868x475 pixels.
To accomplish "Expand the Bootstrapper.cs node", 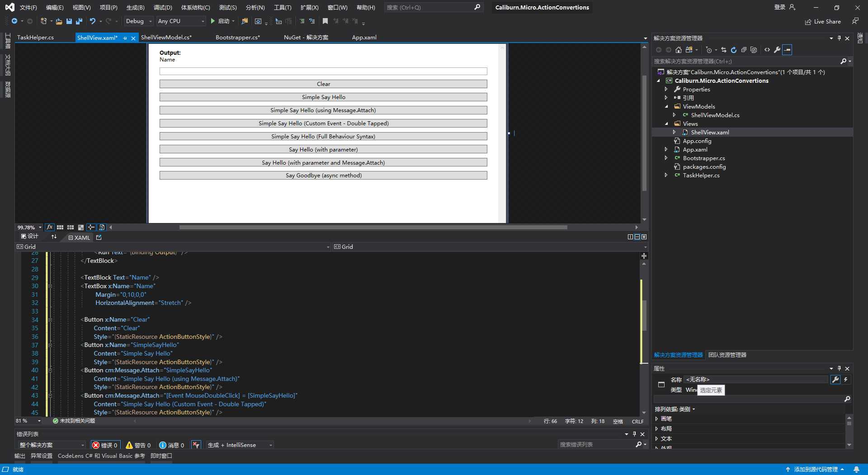I will pos(666,158).
